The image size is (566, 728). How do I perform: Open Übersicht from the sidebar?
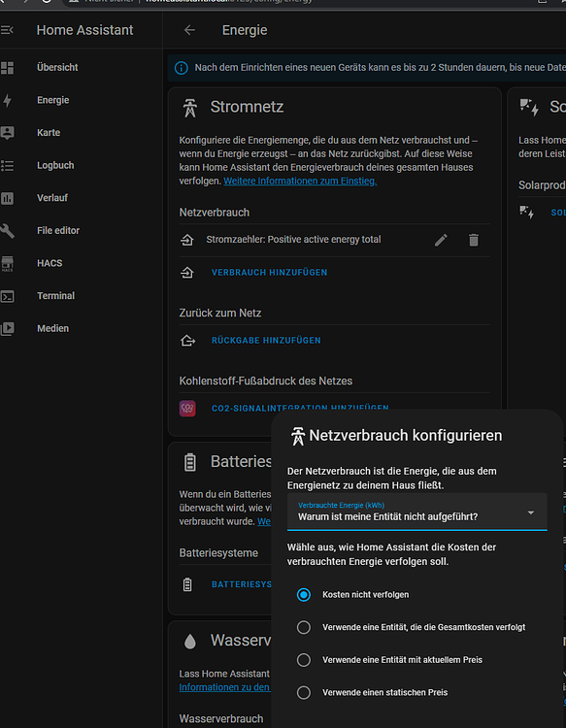[x=57, y=67]
